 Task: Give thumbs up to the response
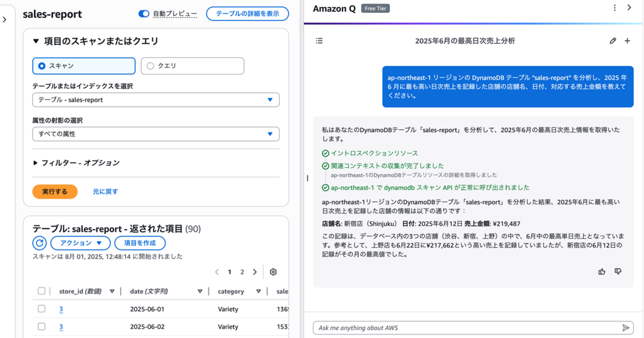click(x=602, y=271)
